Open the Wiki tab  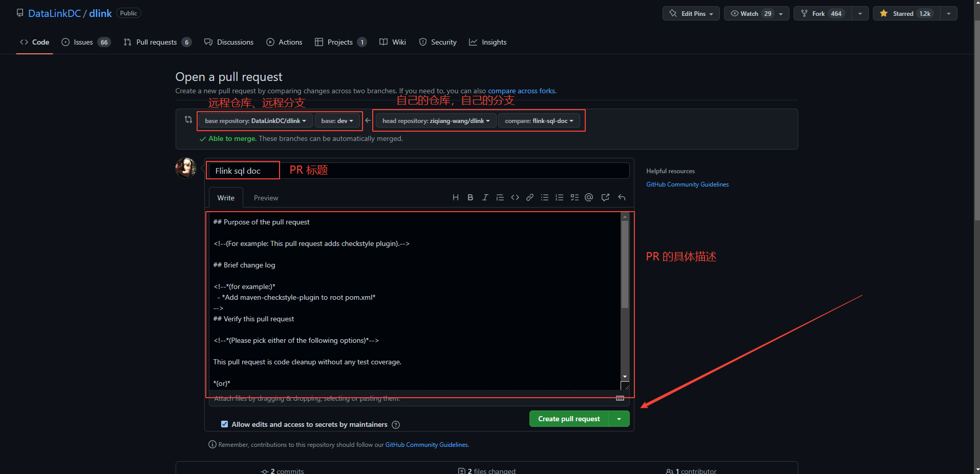pyautogui.click(x=393, y=42)
